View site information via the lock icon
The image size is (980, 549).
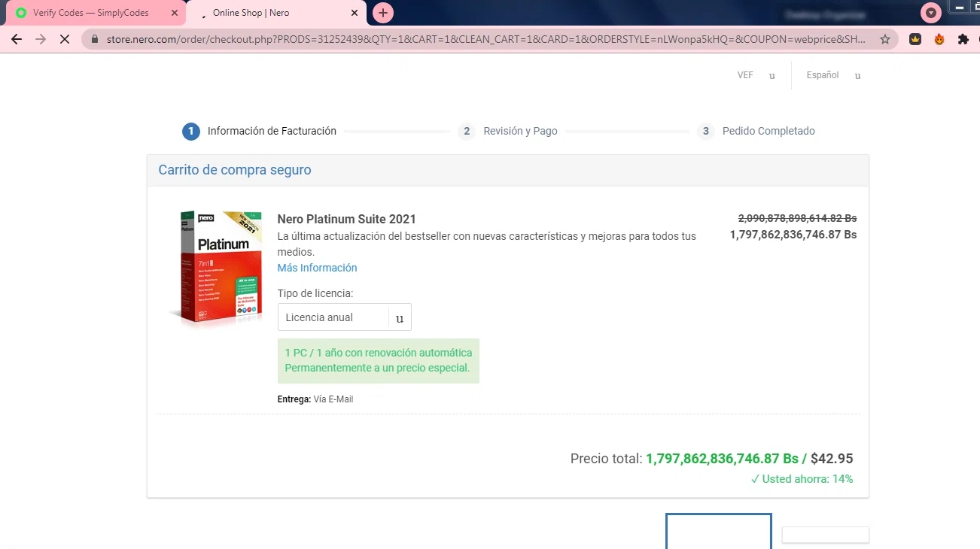(95, 39)
